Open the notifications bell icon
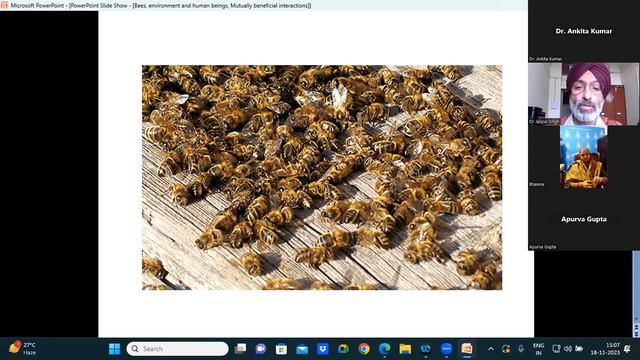This screenshot has height=360, width=640. 627,349
